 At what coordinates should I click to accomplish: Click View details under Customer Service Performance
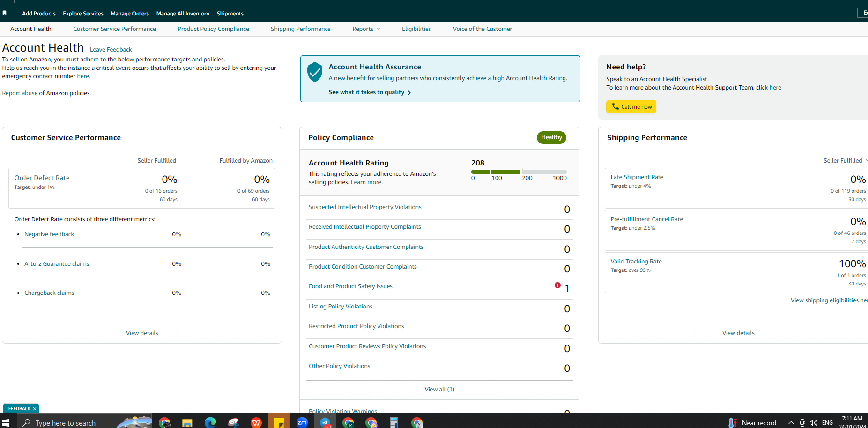click(142, 333)
